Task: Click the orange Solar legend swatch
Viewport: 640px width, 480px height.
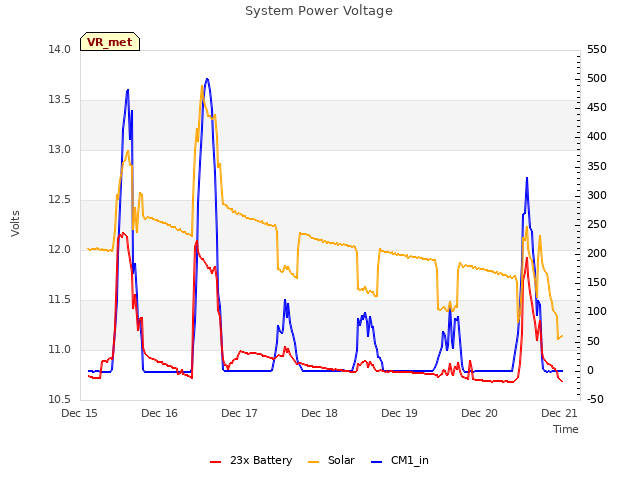Action: tap(313, 462)
